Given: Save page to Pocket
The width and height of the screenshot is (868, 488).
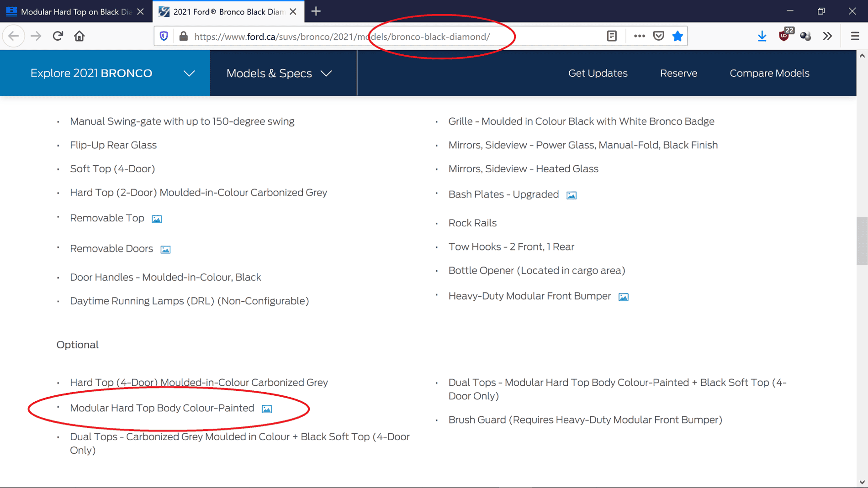Looking at the screenshot, I should 658,36.
